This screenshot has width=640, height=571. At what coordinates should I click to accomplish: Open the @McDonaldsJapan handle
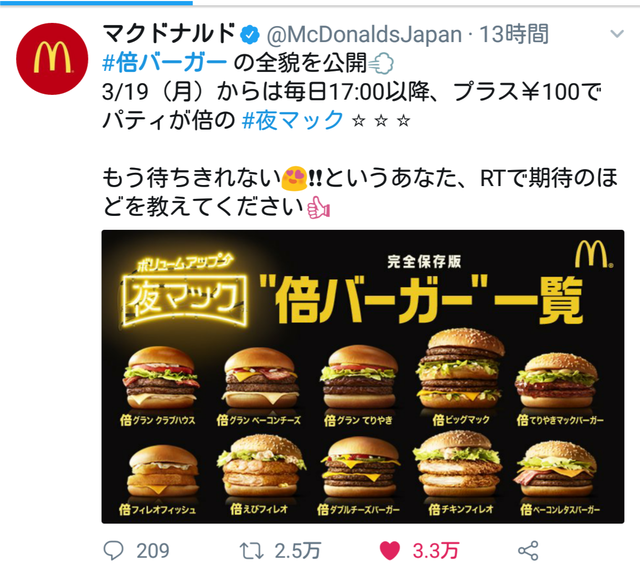[364, 35]
